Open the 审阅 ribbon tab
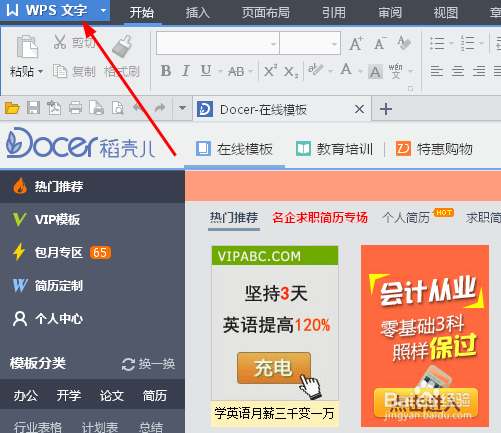The height and width of the screenshot is (433, 501). pyautogui.click(x=390, y=13)
